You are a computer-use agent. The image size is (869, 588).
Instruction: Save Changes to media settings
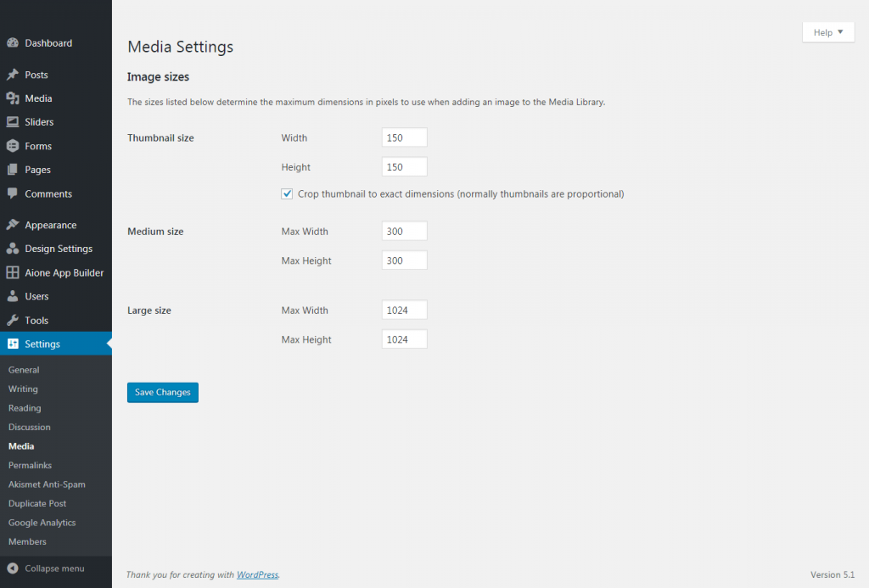point(162,392)
